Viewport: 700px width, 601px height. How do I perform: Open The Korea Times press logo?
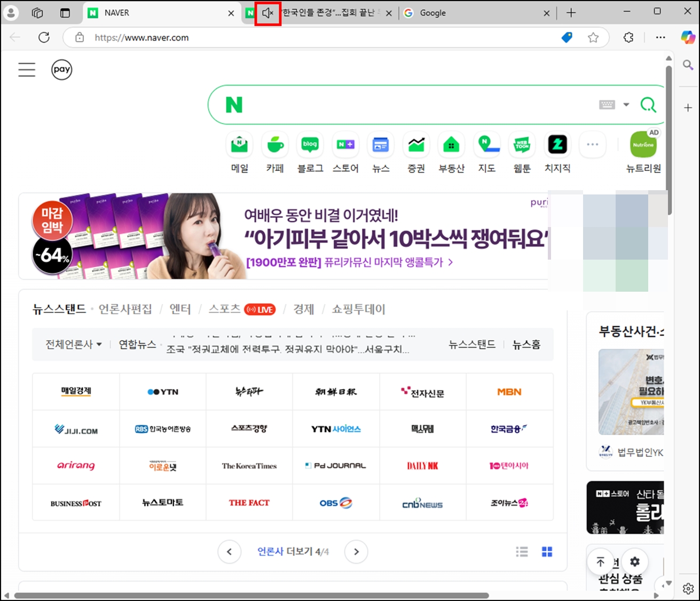pyautogui.click(x=249, y=466)
